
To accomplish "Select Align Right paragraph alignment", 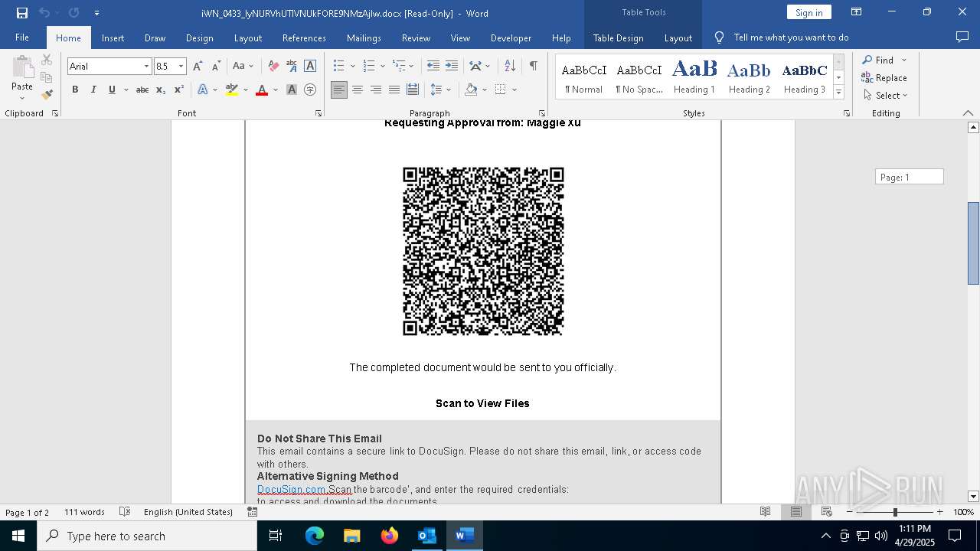I will point(376,90).
